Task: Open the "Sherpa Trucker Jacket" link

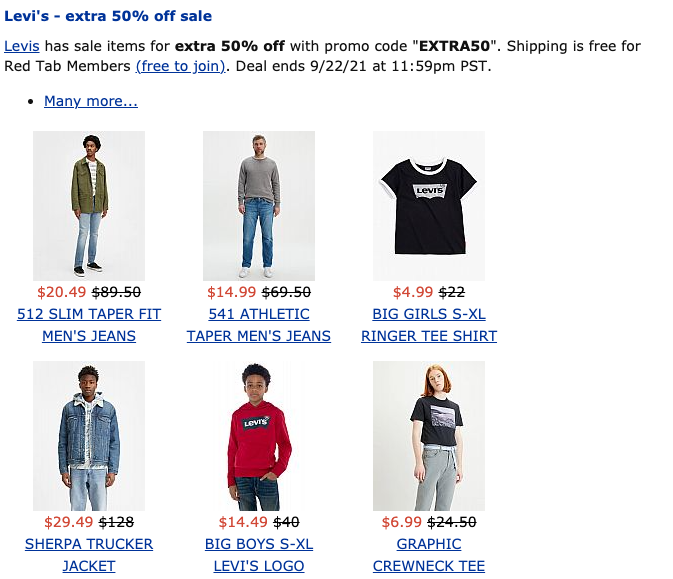Action: (x=89, y=544)
